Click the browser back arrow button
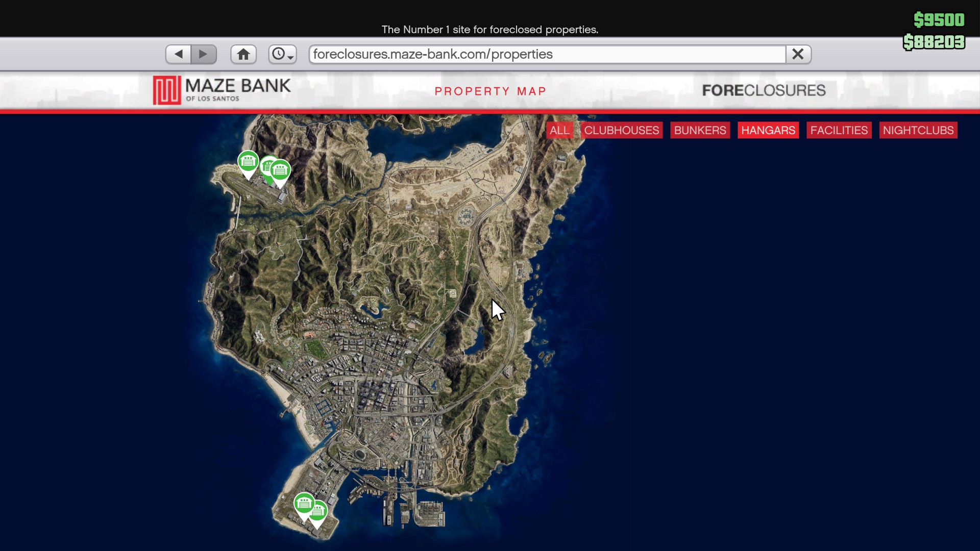This screenshot has width=980, height=551. click(x=178, y=54)
